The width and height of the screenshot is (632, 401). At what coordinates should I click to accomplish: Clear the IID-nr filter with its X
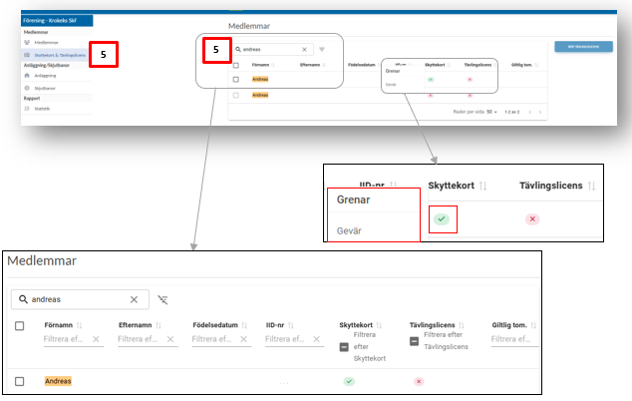tap(317, 339)
